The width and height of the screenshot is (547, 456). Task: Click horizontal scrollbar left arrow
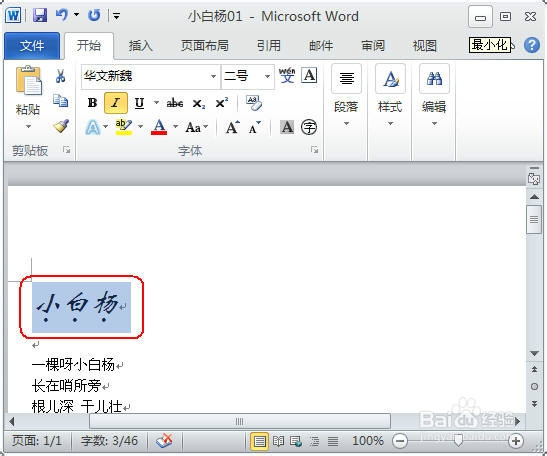click(x=12, y=421)
